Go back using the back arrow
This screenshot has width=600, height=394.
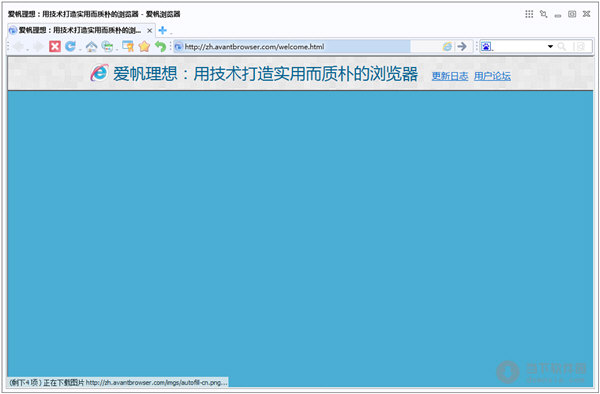18,47
